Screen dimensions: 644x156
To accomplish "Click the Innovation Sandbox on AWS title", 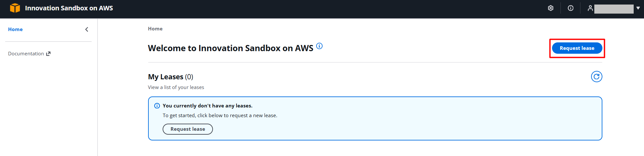I will point(69,8).
